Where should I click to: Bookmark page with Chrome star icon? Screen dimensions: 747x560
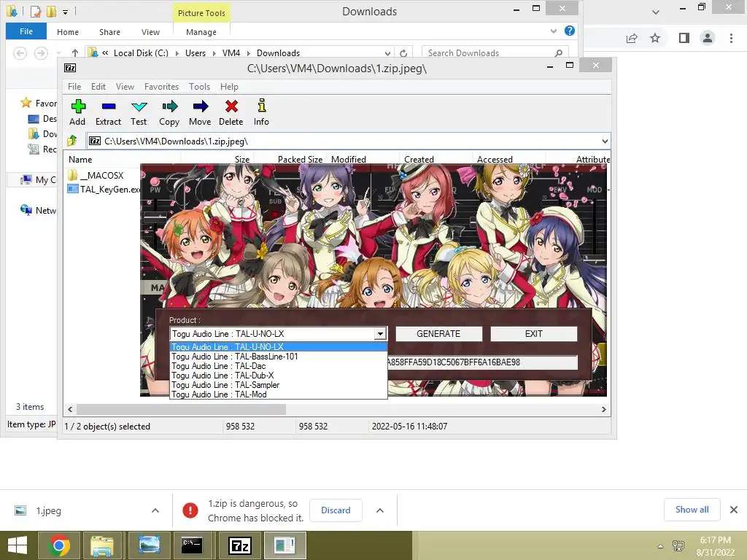click(x=656, y=38)
